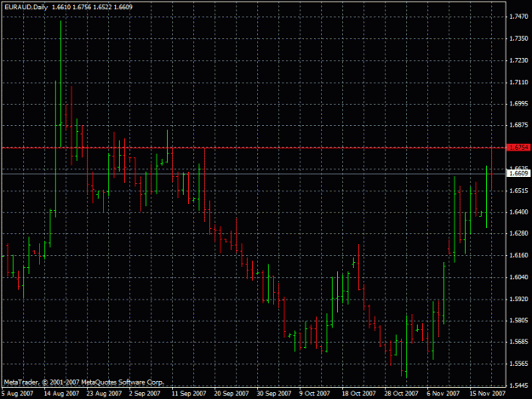Click the tallest green bar peaking near 1.7470
The width and height of the screenshot is (532, 399).
pos(61,83)
